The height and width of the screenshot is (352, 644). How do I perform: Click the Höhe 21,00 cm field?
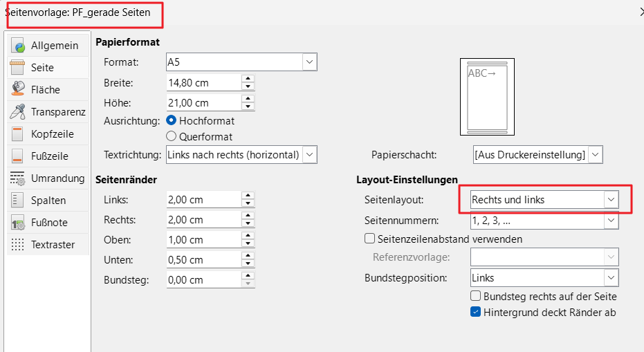(203, 102)
